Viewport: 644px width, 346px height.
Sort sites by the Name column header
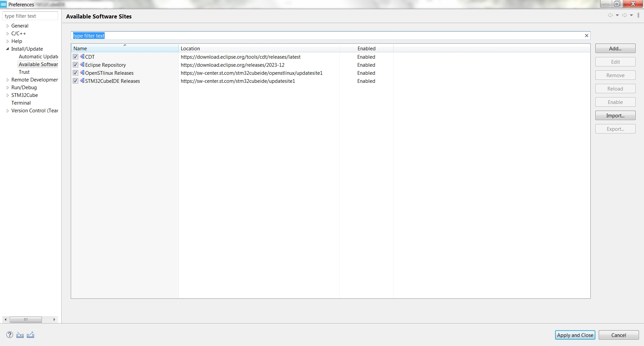tap(125, 48)
